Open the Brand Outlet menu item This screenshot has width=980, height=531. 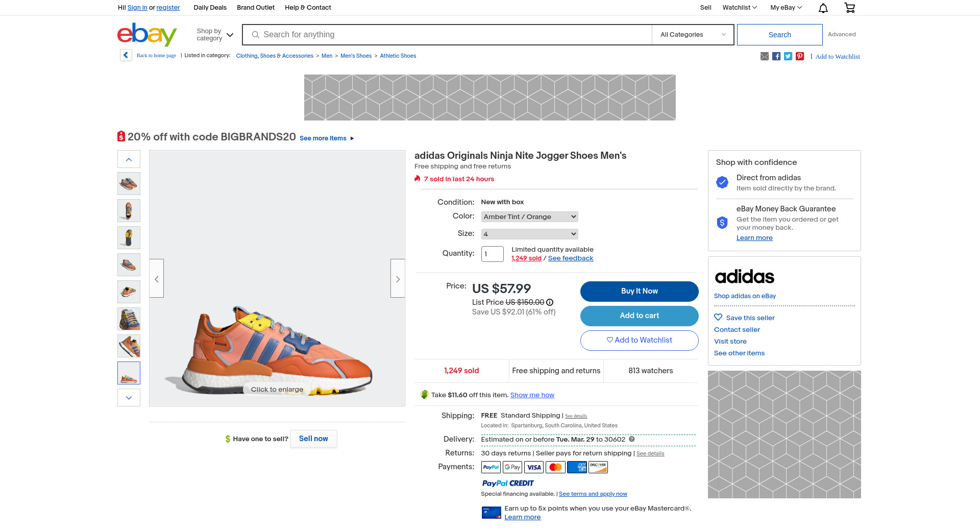[255, 8]
